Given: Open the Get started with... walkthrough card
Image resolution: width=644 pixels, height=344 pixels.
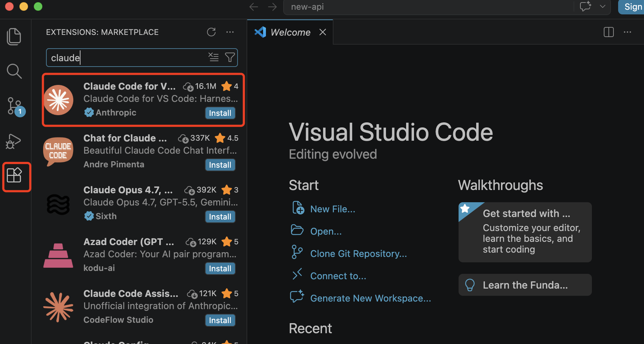Looking at the screenshot, I should coord(525,232).
